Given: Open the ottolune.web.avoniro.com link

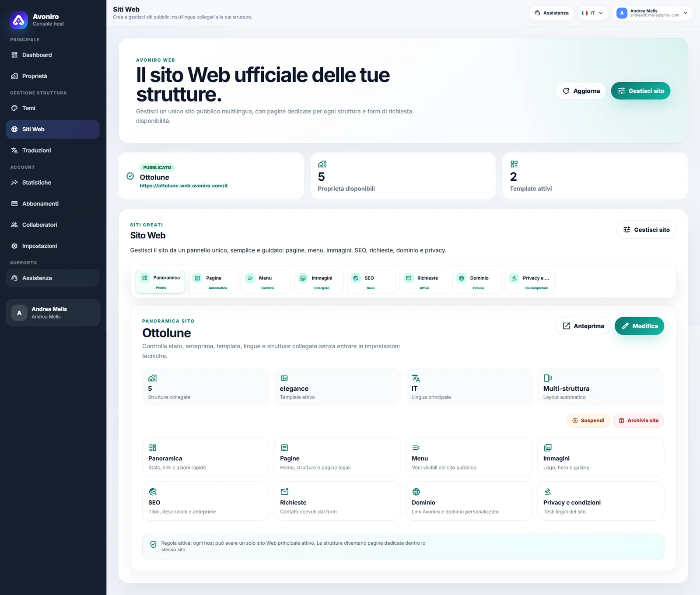Looking at the screenshot, I should pyautogui.click(x=184, y=186).
